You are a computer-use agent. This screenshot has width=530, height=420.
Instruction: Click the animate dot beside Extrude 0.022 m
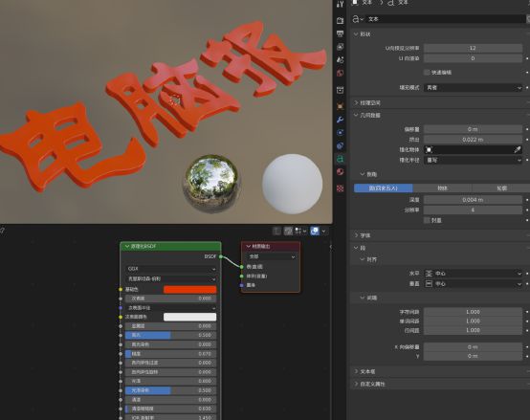click(527, 140)
